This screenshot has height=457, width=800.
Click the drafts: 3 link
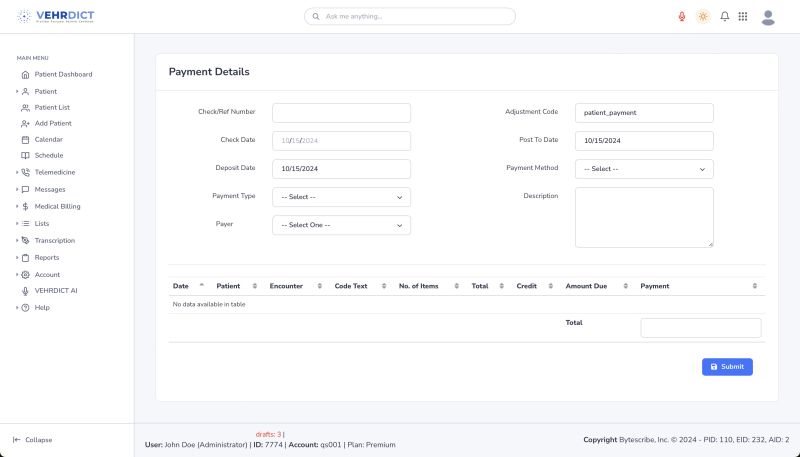(268, 435)
